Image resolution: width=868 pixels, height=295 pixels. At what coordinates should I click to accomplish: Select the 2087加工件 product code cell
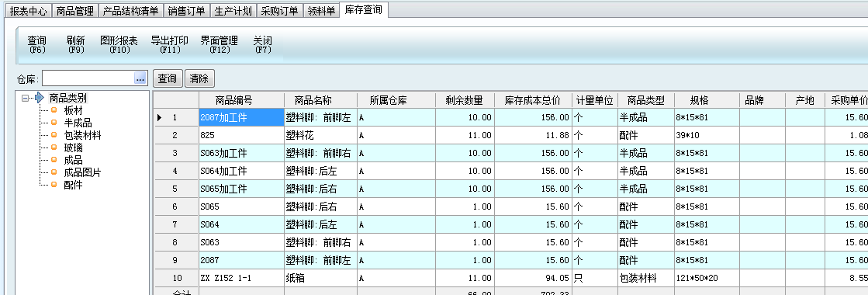(241, 117)
